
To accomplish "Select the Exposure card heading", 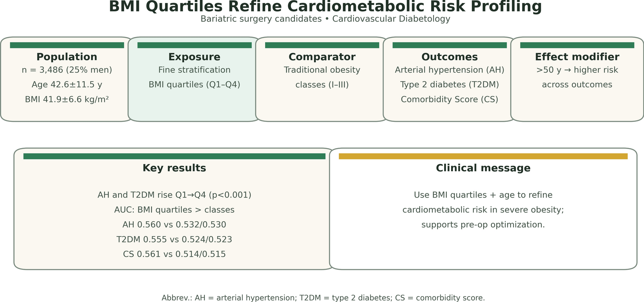I will pyautogui.click(x=194, y=57).
